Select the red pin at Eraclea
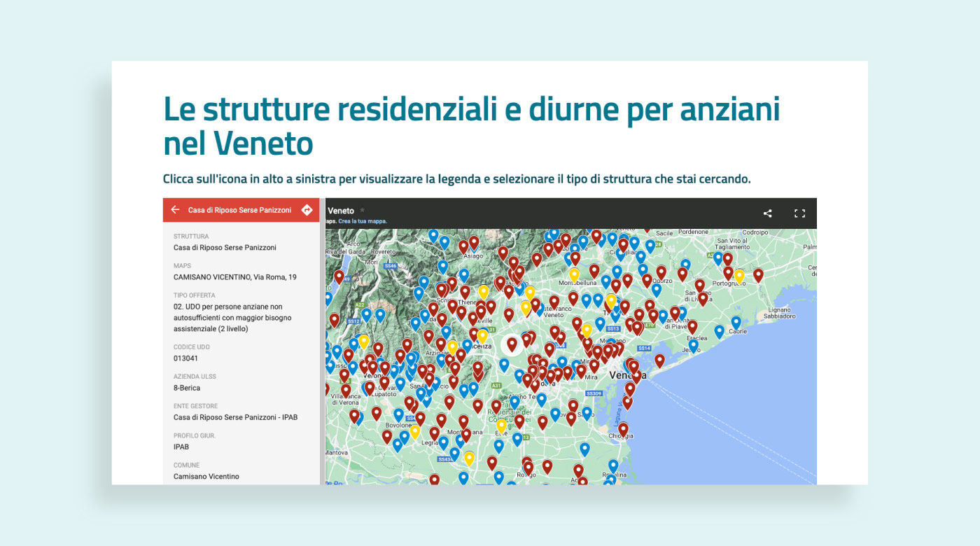 point(692,326)
